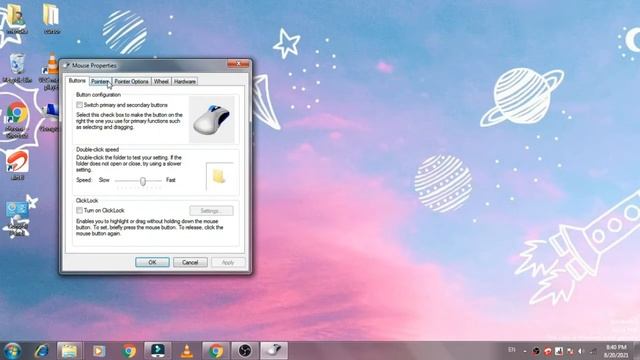Select the Google Chrome desktop shortcut
The height and width of the screenshot is (360, 640).
click(x=17, y=119)
